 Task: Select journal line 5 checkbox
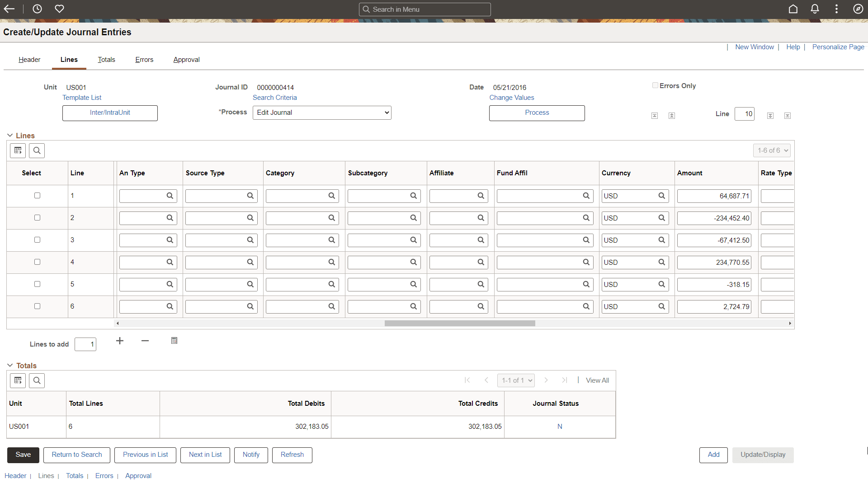(x=37, y=284)
